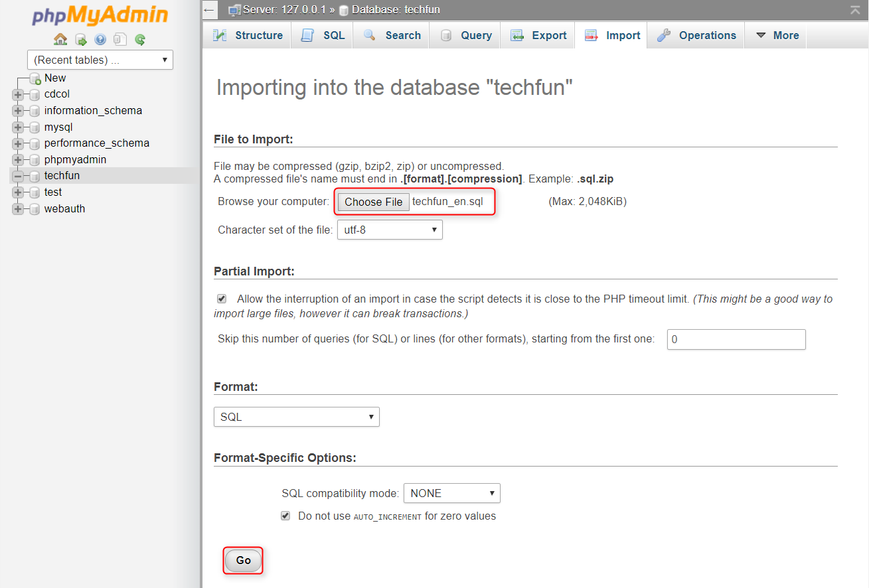Select the cdcol database name
This screenshot has width=869, height=588.
click(57, 94)
